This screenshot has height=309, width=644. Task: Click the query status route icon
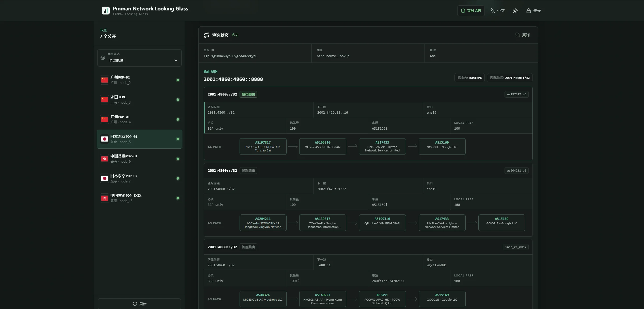coord(207,35)
